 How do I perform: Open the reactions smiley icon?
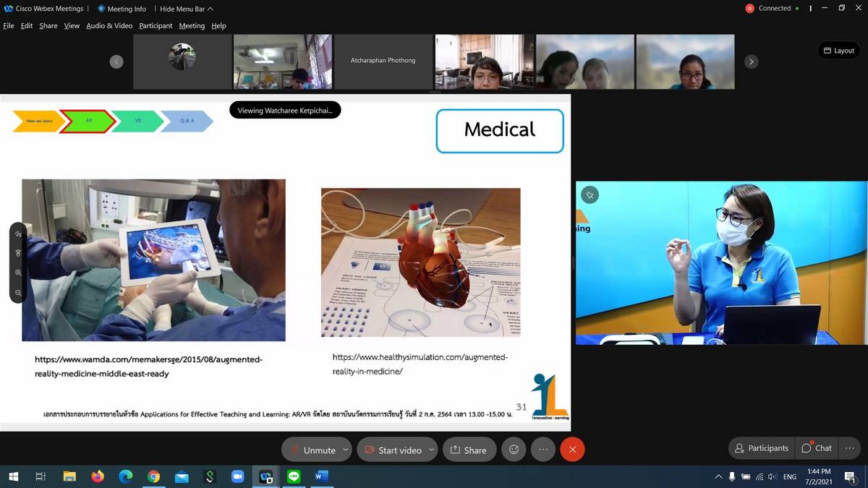tap(514, 450)
